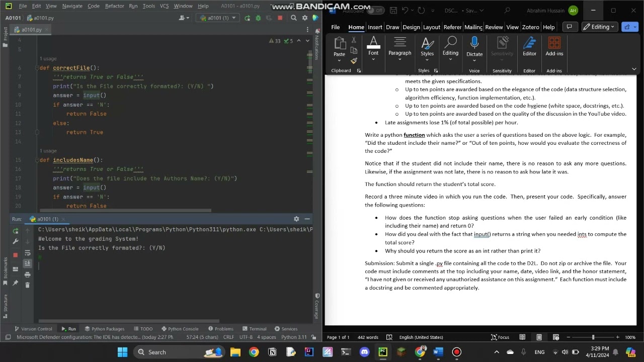Click the wrench icon in Run panel

[16, 242]
